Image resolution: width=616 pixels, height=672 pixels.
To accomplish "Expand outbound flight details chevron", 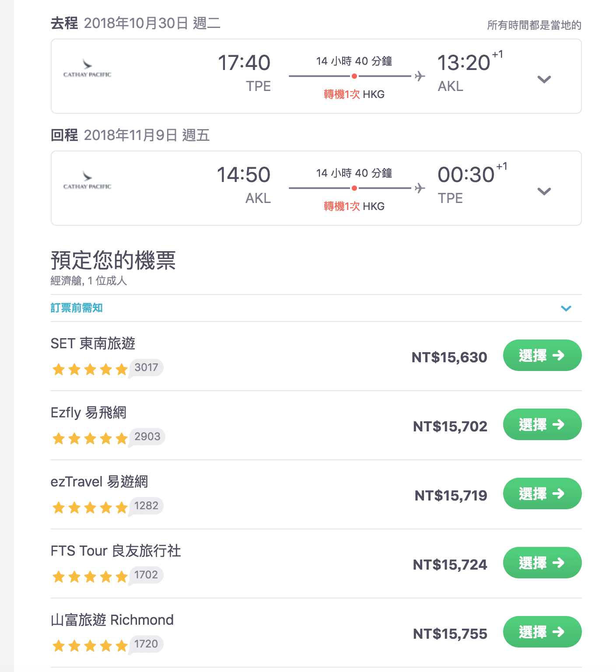I will click(544, 80).
